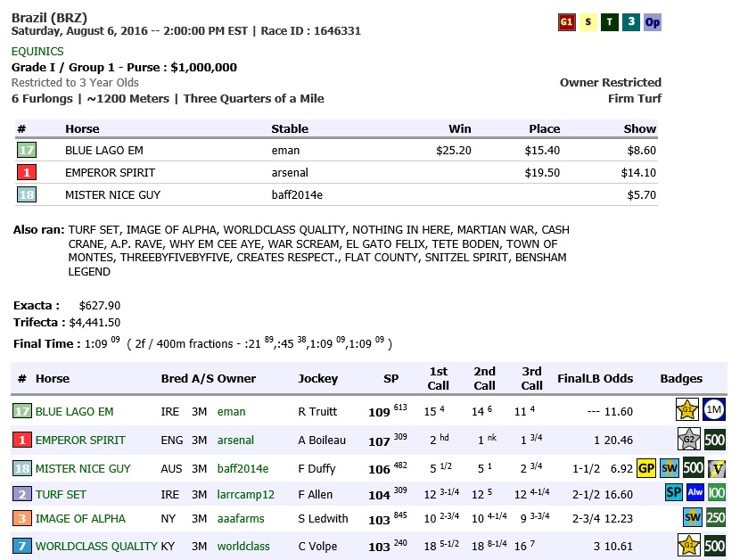Click the Badges column header
748x560 pixels.
pos(681,379)
